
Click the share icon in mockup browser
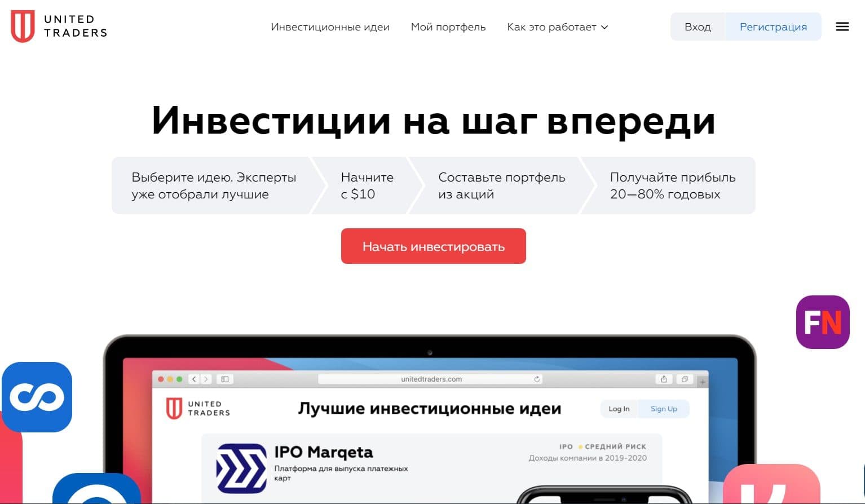[x=664, y=379]
